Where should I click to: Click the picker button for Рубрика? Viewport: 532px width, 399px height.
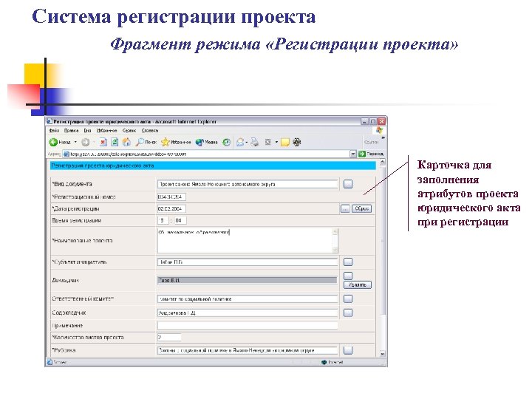(348, 350)
